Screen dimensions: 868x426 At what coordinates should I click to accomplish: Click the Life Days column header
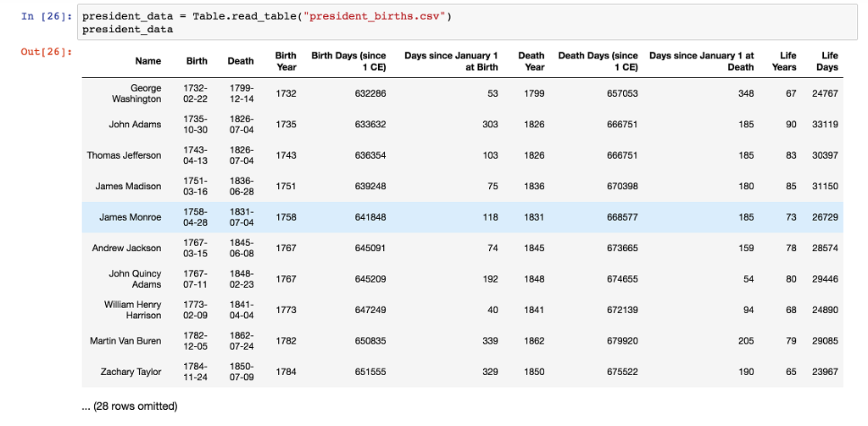[827, 61]
